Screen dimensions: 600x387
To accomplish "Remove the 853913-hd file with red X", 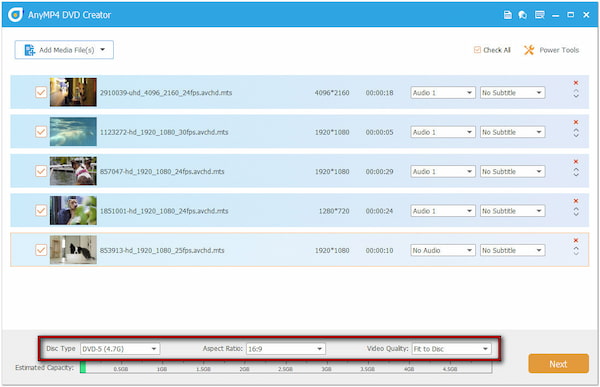I will point(576,240).
